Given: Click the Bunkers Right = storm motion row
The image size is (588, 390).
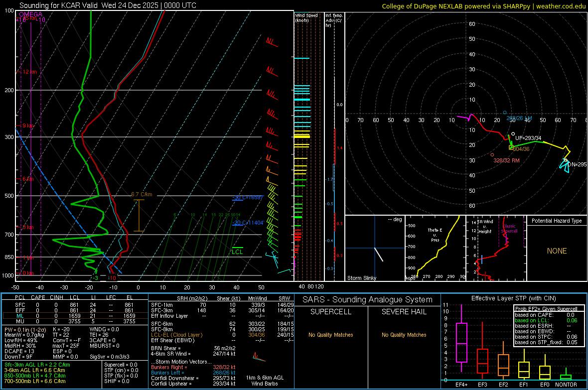Looking at the screenshot, I should point(193,367).
